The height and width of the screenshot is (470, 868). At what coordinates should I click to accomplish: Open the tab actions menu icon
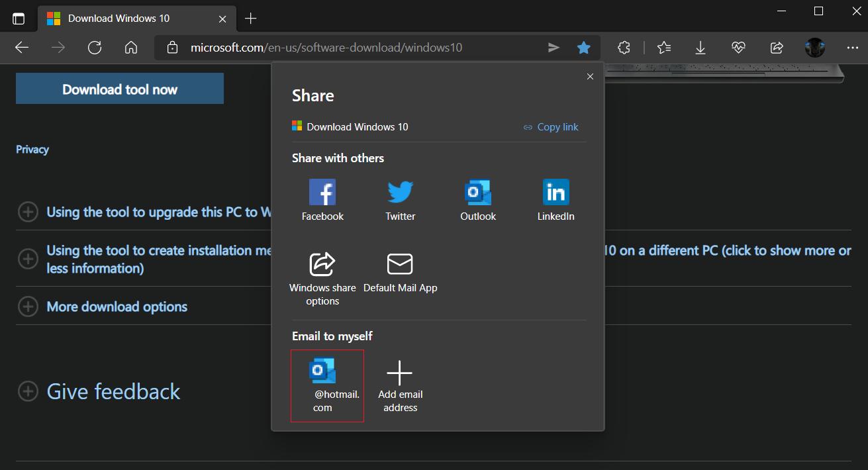(19, 19)
